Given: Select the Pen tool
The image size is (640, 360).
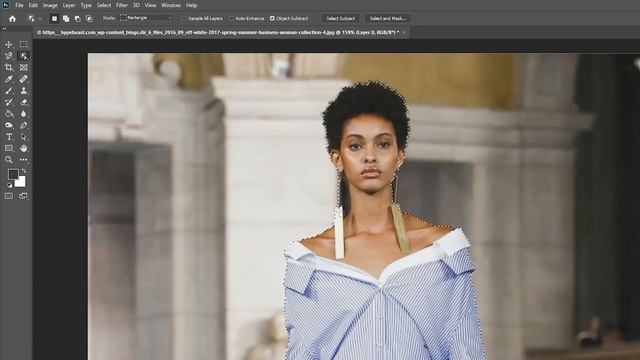Looking at the screenshot, I should [24, 125].
